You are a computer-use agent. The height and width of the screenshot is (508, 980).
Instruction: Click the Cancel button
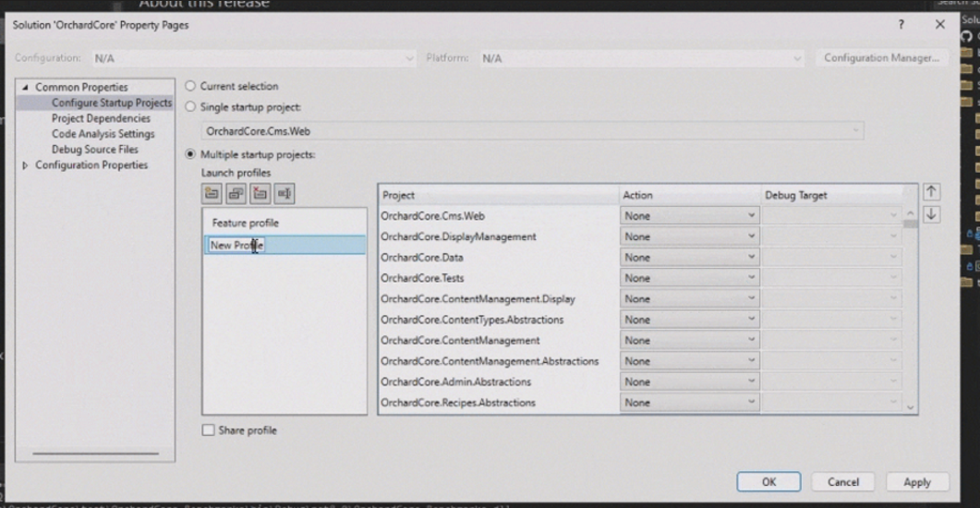click(x=843, y=482)
